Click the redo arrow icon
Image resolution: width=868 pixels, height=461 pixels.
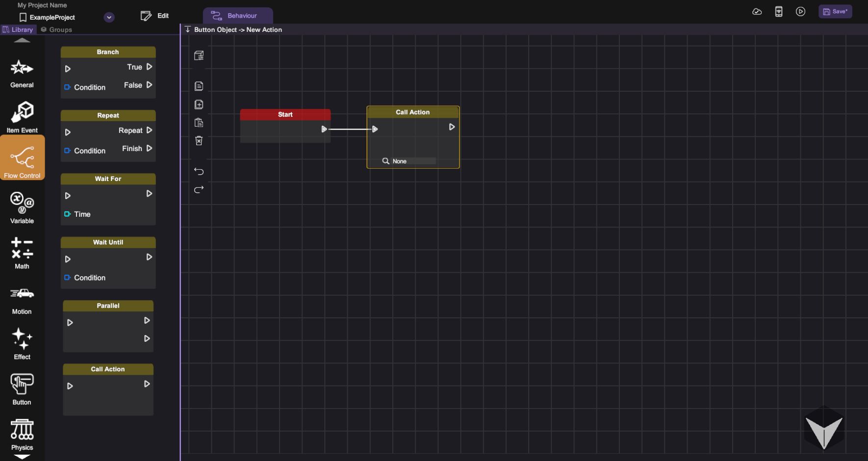coord(199,189)
